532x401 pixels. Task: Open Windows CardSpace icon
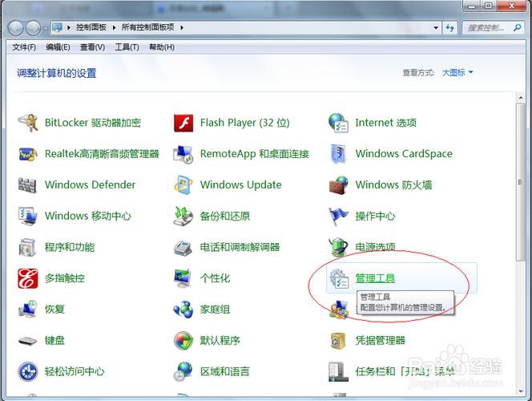click(338, 154)
